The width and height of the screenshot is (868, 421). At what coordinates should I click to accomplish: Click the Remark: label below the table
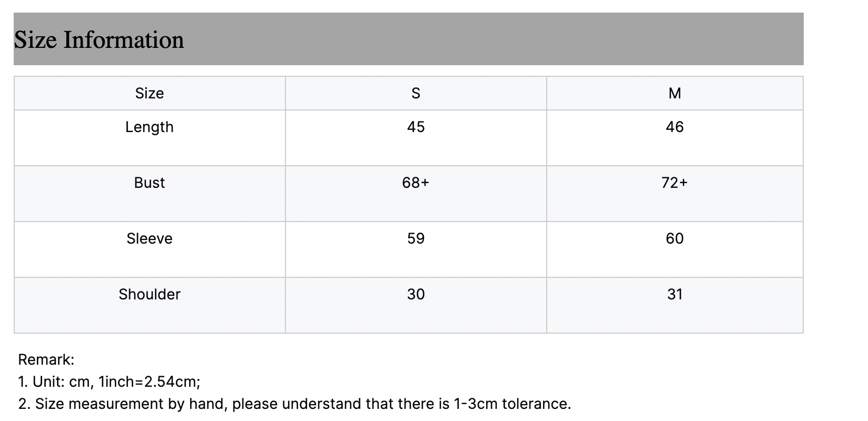click(x=46, y=360)
